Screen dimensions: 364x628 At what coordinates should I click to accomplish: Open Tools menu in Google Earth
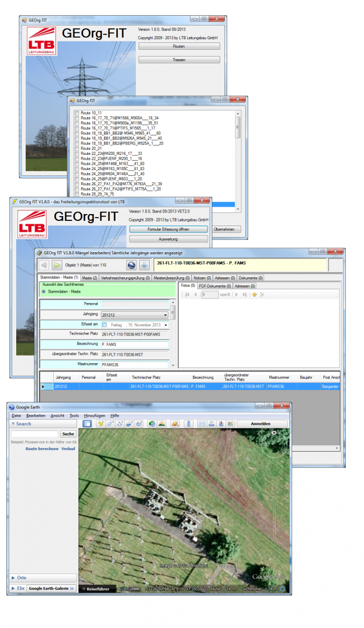(74, 416)
